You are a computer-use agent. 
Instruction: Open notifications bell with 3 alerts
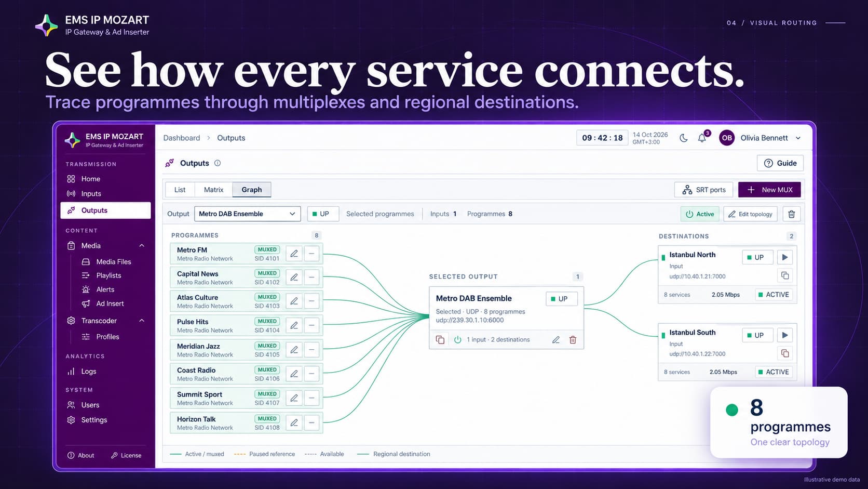coord(702,138)
